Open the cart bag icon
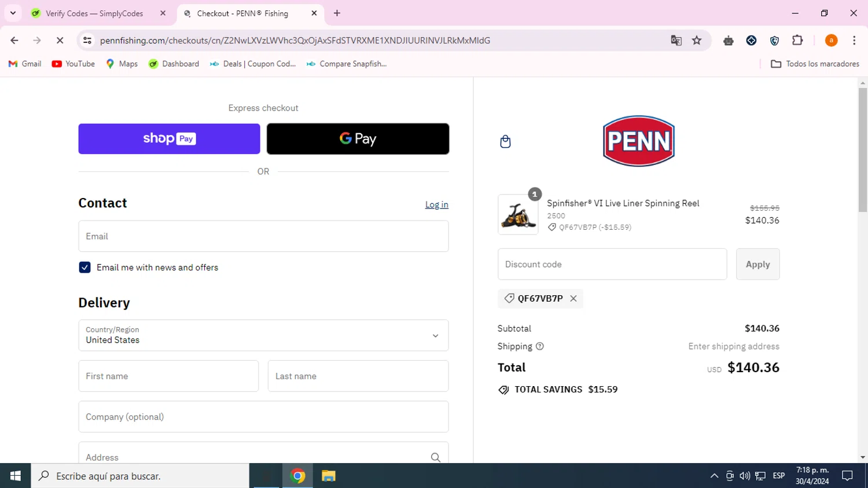Image resolution: width=868 pixels, height=488 pixels. 505,142
